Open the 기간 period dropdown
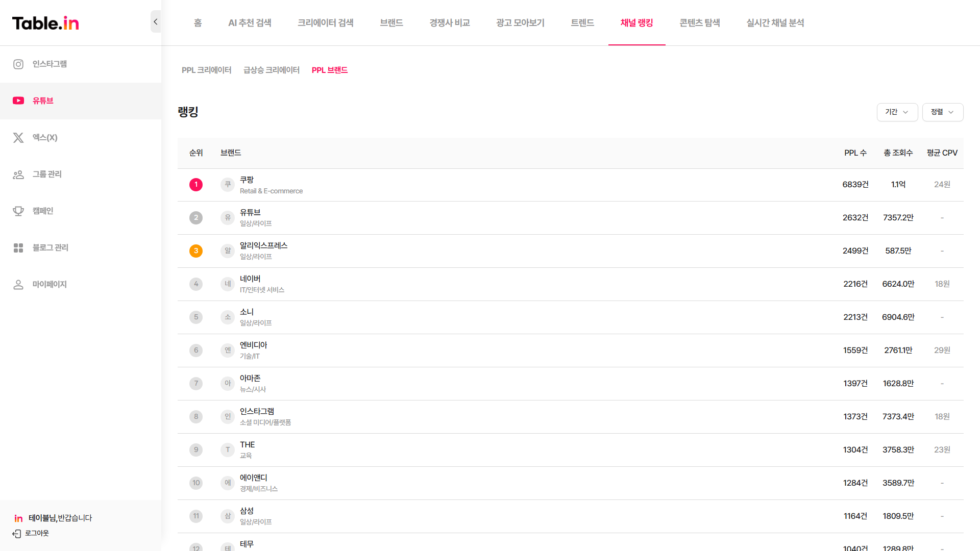Viewport: 980px width, 551px height. point(897,112)
